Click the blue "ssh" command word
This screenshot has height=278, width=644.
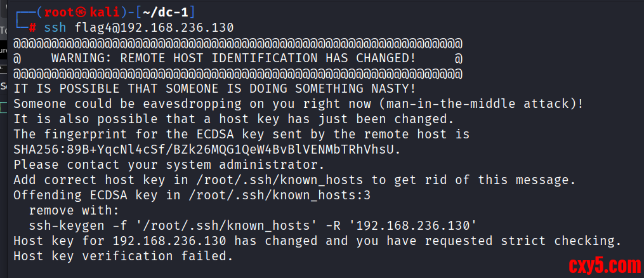(x=55, y=28)
